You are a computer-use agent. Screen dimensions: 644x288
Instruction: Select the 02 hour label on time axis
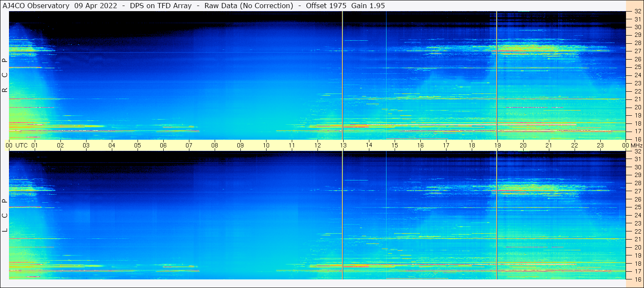point(60,145)
